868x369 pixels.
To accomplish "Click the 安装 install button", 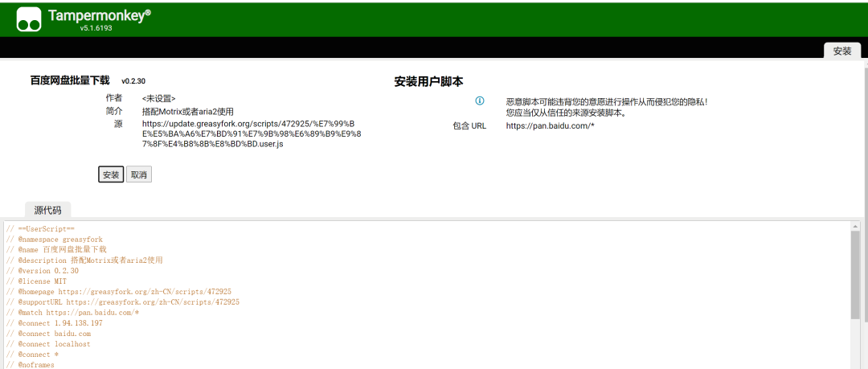I will point(111,174).
